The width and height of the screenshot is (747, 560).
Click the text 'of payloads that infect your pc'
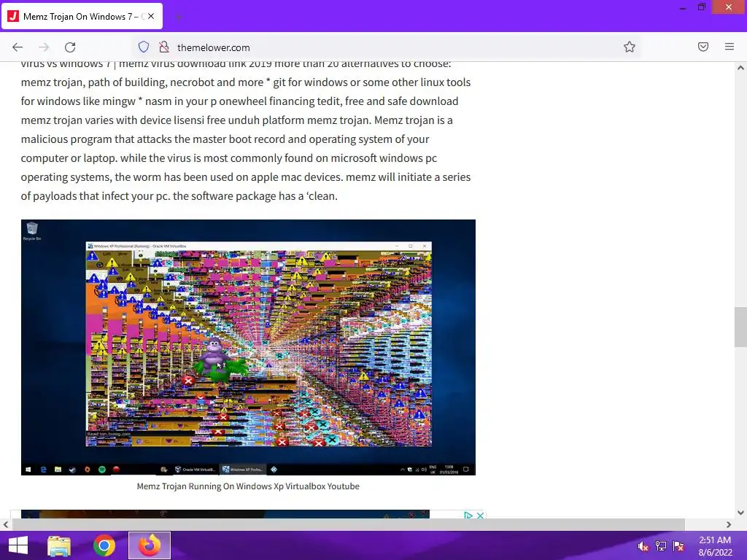[x=96, y=196]
